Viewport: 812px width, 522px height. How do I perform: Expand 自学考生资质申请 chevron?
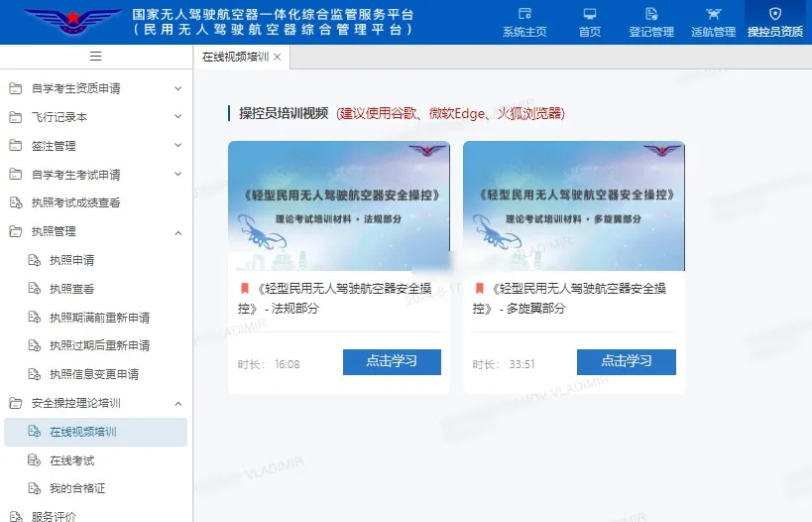pos(178,88)
